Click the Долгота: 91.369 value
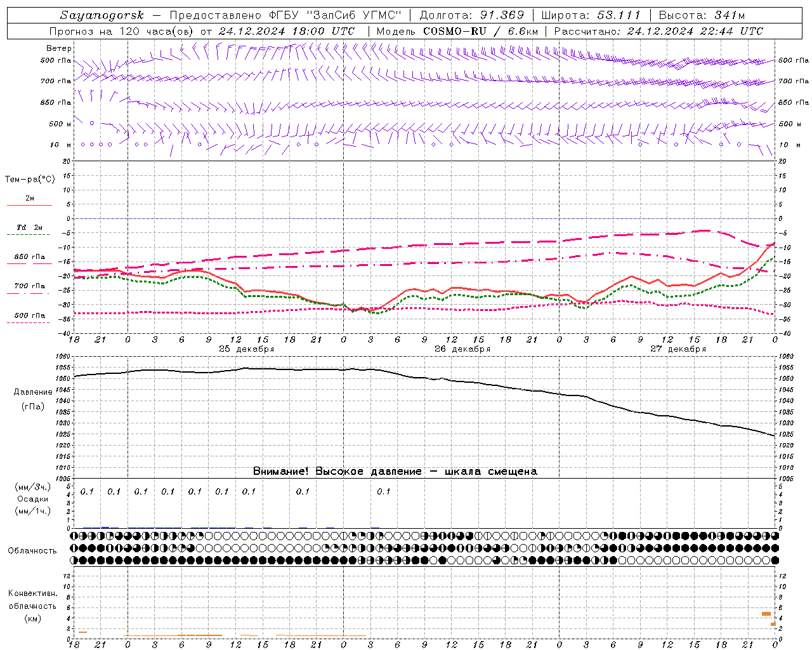This screenshot has height=650, width=812. (x=472, y=15)
